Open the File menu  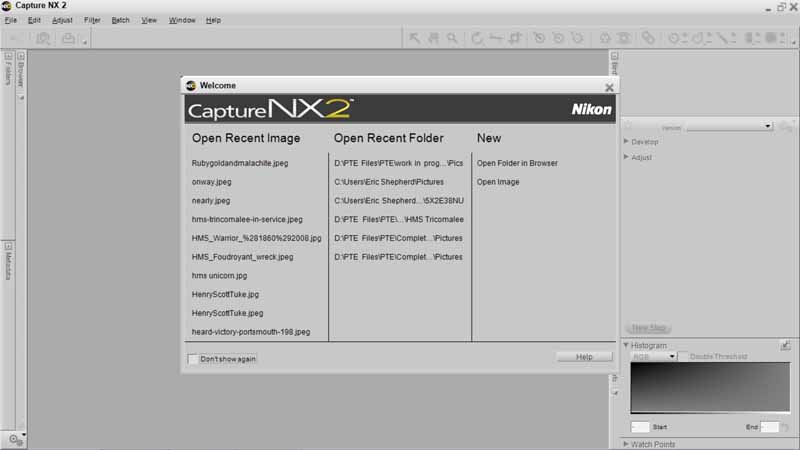point(11,20)
